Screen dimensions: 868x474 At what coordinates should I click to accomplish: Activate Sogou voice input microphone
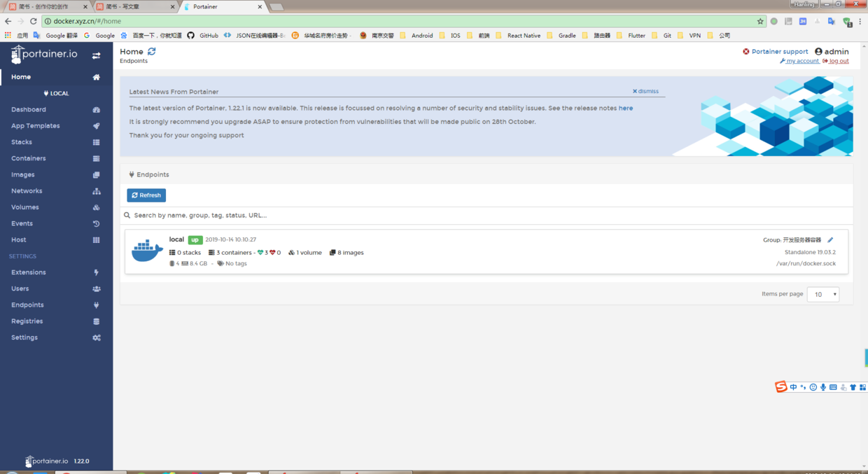pyautogui.click(x=823, y=387)
